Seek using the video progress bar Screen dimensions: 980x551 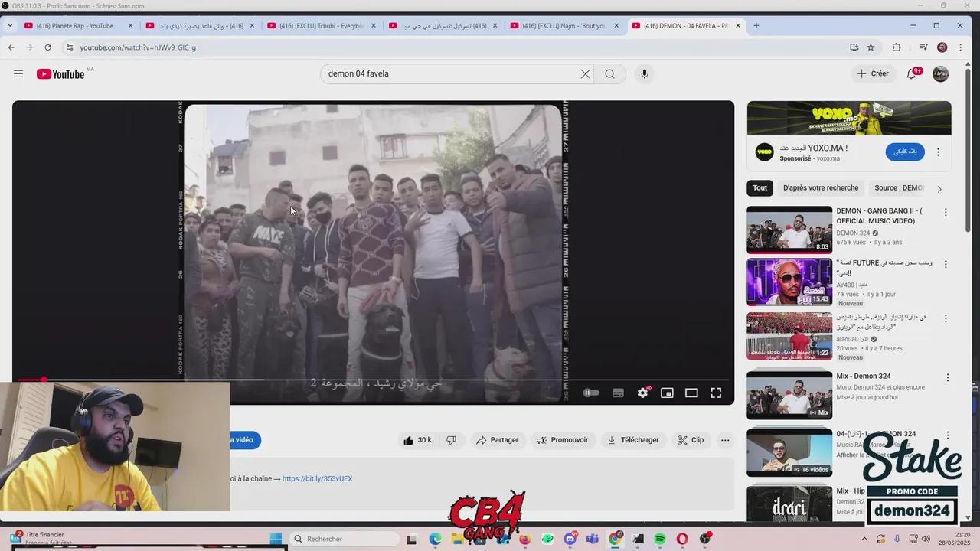374,380
